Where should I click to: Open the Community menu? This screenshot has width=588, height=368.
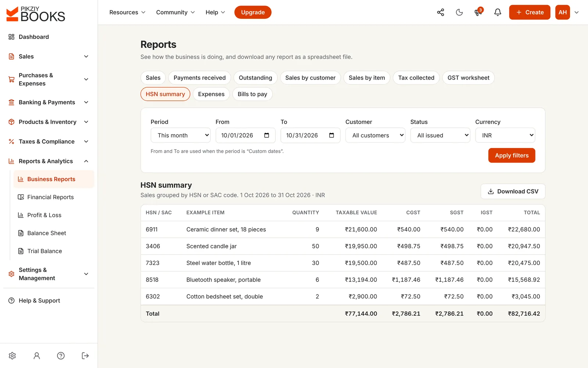pyautogui.click(x=175, y=13)
